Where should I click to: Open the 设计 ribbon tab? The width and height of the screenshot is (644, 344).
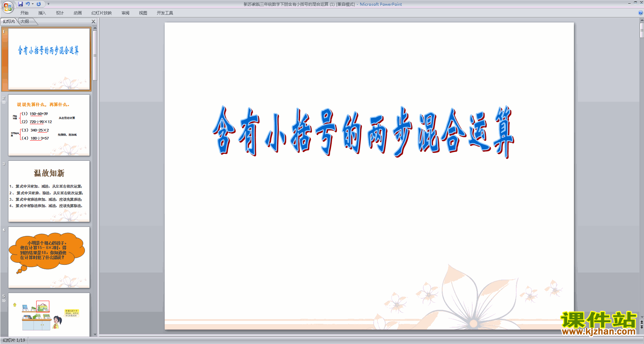coord(60,13)
